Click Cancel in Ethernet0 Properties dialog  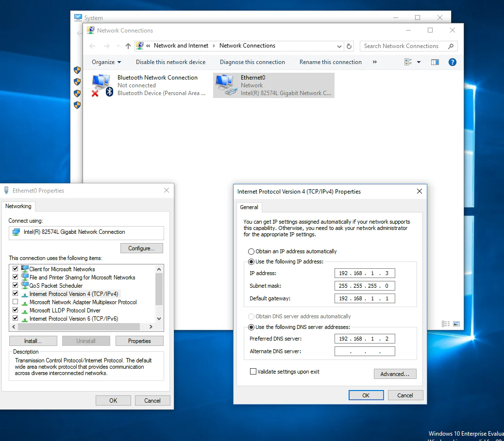click(x=152, y=401)
